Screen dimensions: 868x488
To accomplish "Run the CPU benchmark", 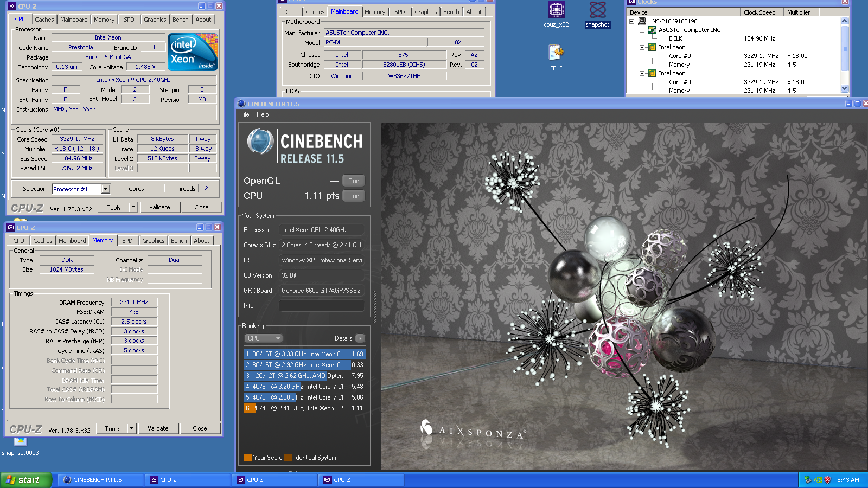I will click(354, 196).
